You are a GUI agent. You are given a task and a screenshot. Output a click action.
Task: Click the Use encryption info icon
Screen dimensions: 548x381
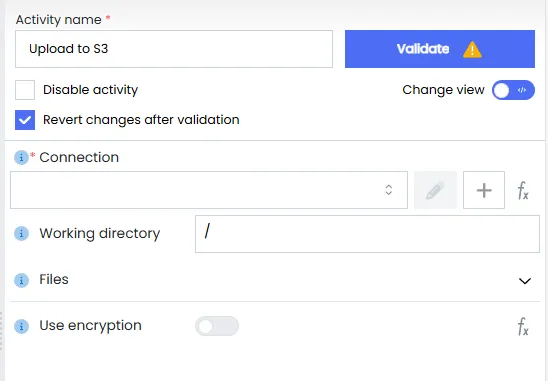tap(21, 326)
